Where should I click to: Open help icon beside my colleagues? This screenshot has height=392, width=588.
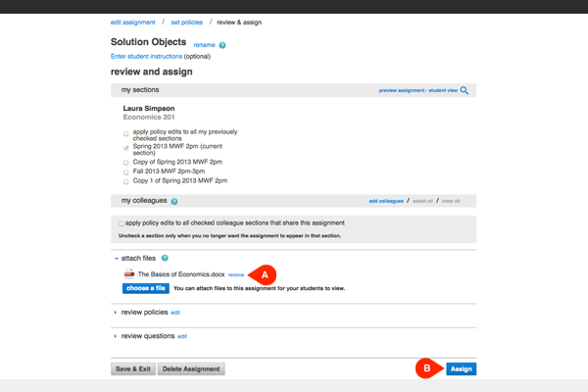pyautogui.click(x=174, y=201)
